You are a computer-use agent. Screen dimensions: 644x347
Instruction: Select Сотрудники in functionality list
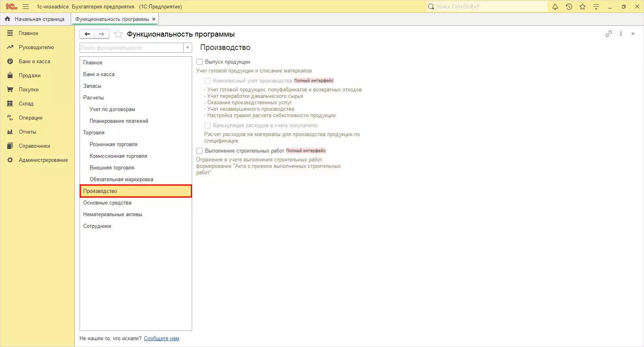(x=136, y=226)
